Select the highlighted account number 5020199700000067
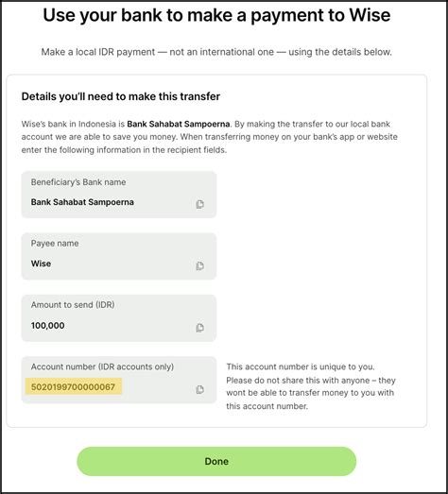This screenshot has height=494, width=448. [x=73, y=386]
